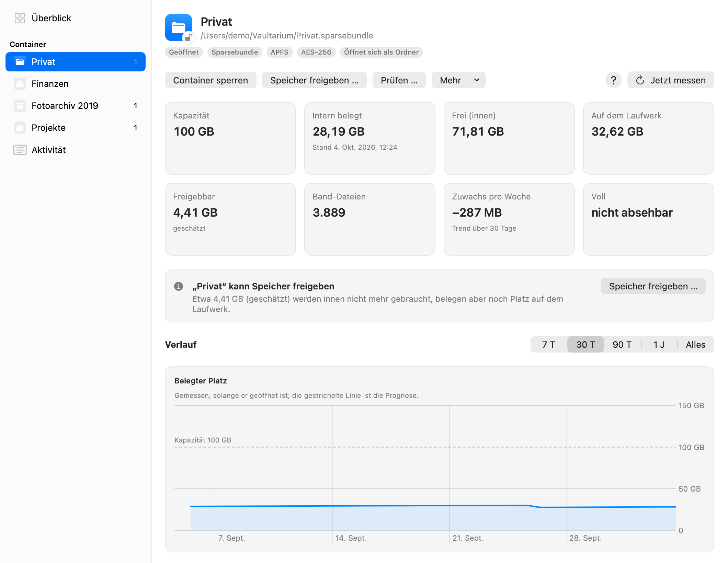The image size is (728, 563).
Task: Click the Öffnet sich als Ordner tag
Action: click(x=381, y=52)
